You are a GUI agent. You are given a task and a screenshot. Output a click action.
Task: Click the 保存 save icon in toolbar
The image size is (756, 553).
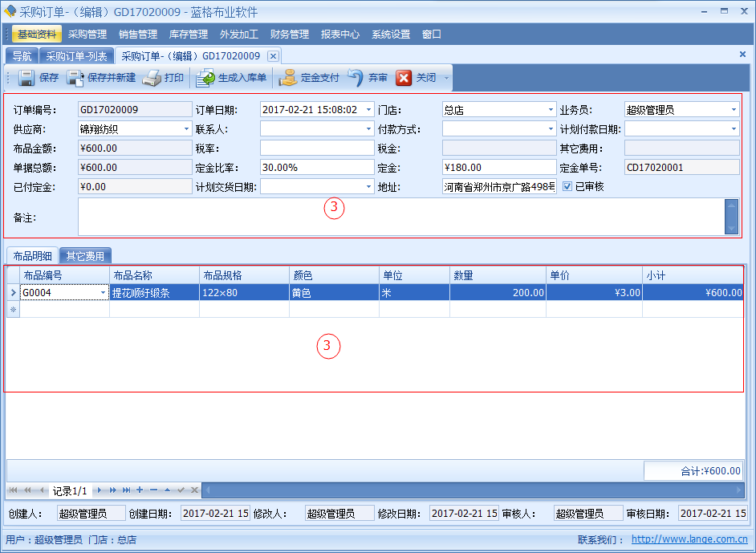point(26,78)
